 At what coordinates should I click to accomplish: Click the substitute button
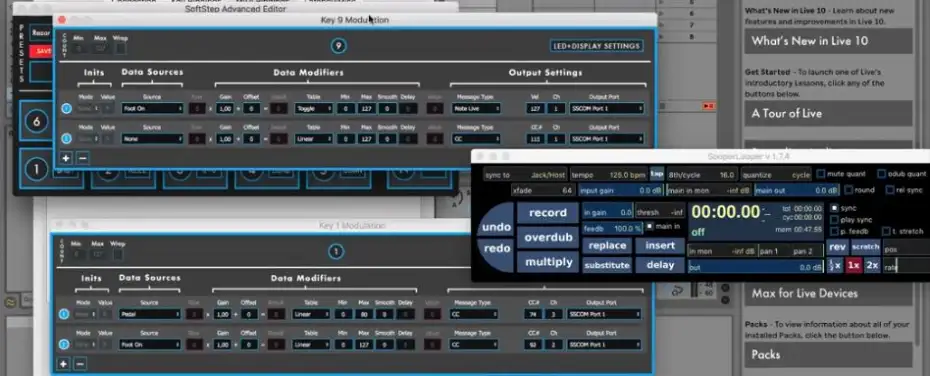pyautogui.click(x=607, y=265)
